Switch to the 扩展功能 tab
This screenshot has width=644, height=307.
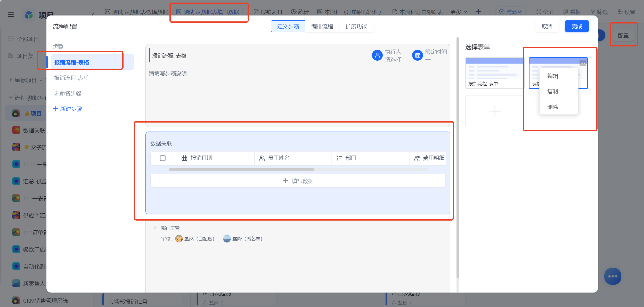[x=356, y=26]
